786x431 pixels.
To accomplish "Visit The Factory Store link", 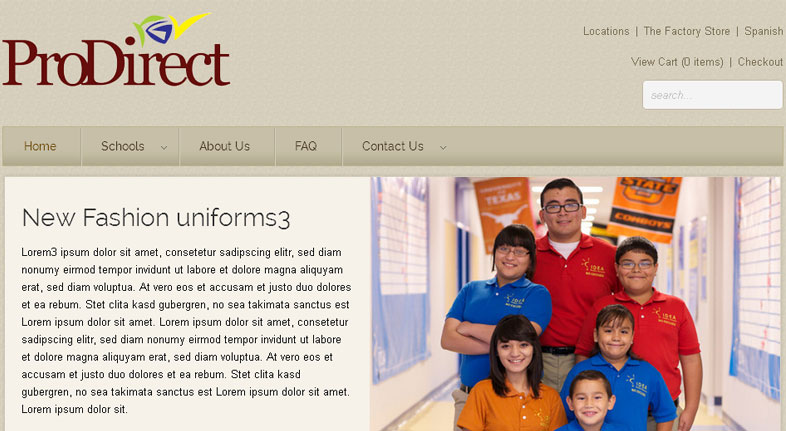I will (687, 31).
